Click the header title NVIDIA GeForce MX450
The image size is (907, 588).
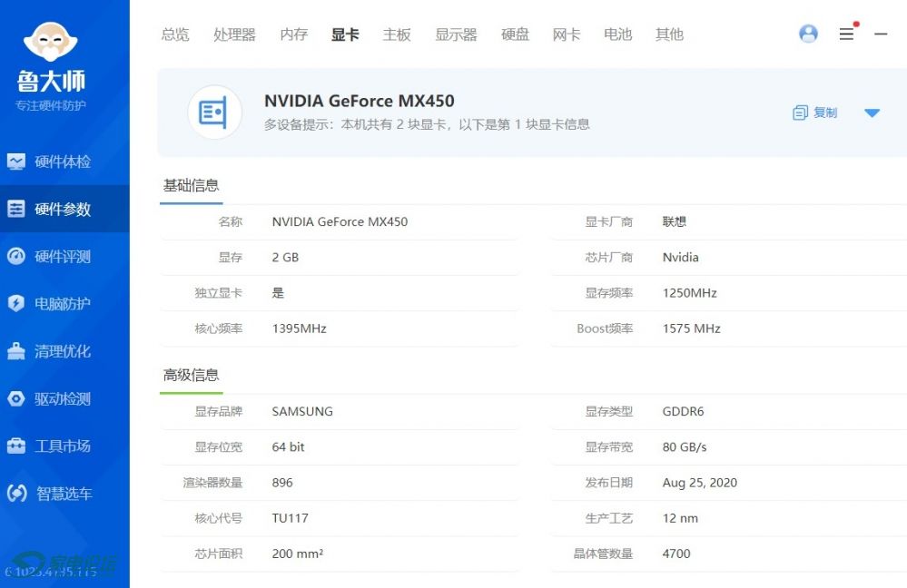tap(360, 101)
